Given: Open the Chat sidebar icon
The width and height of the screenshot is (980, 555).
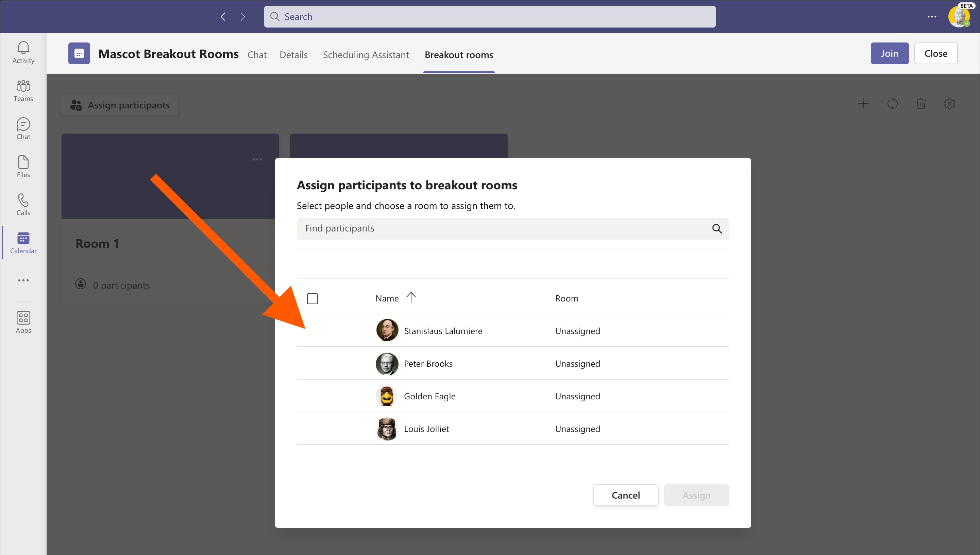Looking at the screenshot, I should [x=23, y=128].
